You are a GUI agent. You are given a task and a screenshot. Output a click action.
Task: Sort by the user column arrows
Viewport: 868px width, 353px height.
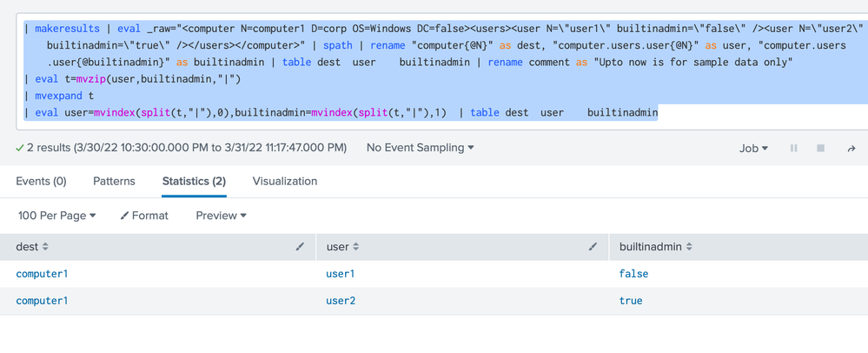click(x=356, y=247)
